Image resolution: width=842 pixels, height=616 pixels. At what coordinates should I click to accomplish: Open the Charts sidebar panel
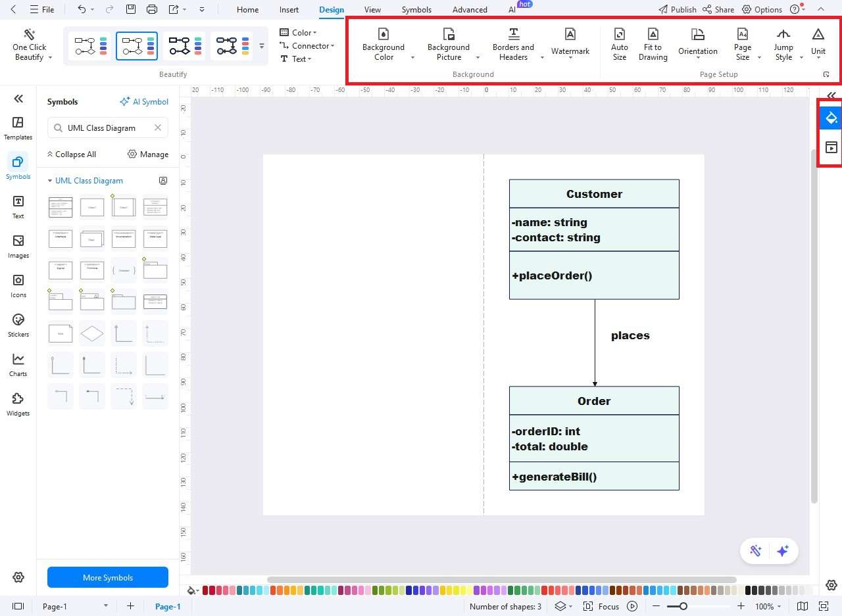18,365
